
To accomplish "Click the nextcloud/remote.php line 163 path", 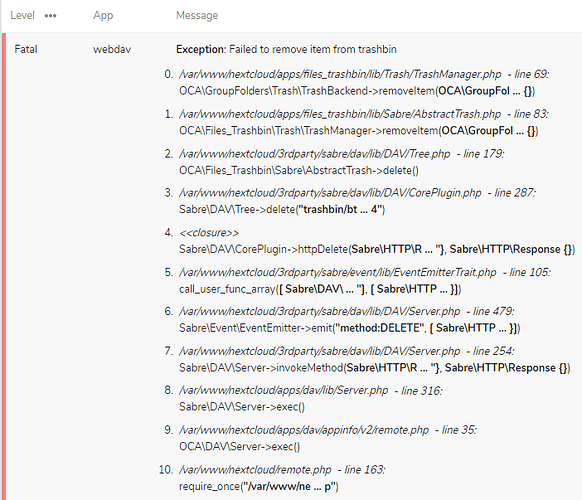I will click(282, 470).
